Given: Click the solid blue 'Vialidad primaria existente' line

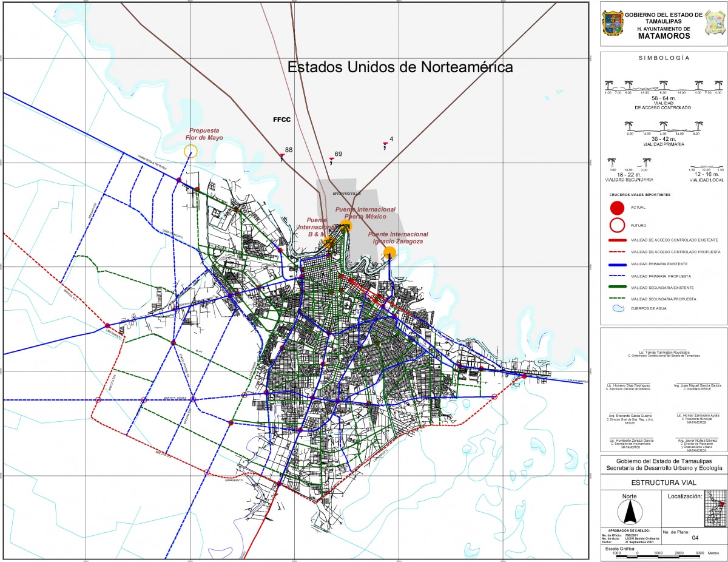Looking at the screenshot, I should (x=617, y=264).
